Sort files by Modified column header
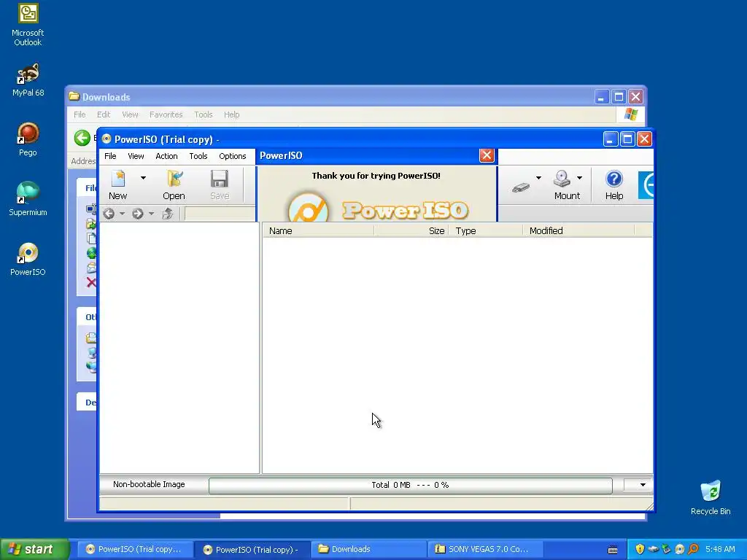The image size is (747, 560). pos(578,231)
